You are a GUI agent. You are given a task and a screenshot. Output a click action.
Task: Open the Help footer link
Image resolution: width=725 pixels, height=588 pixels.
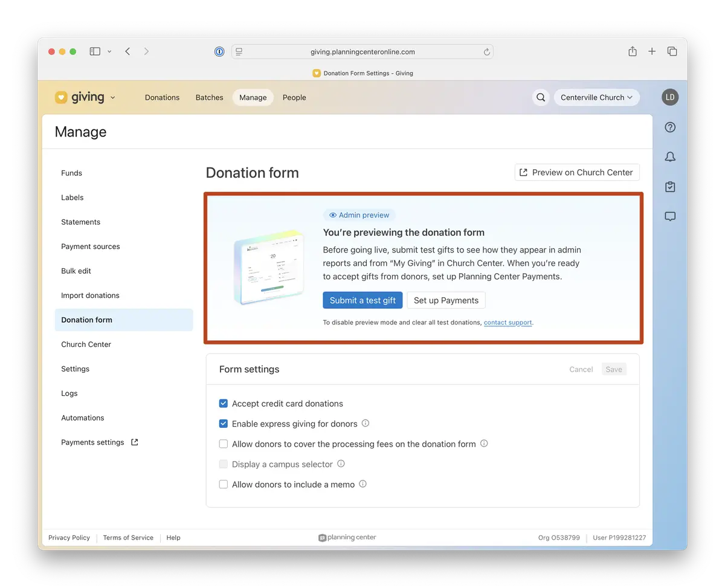tap(173, 538)
